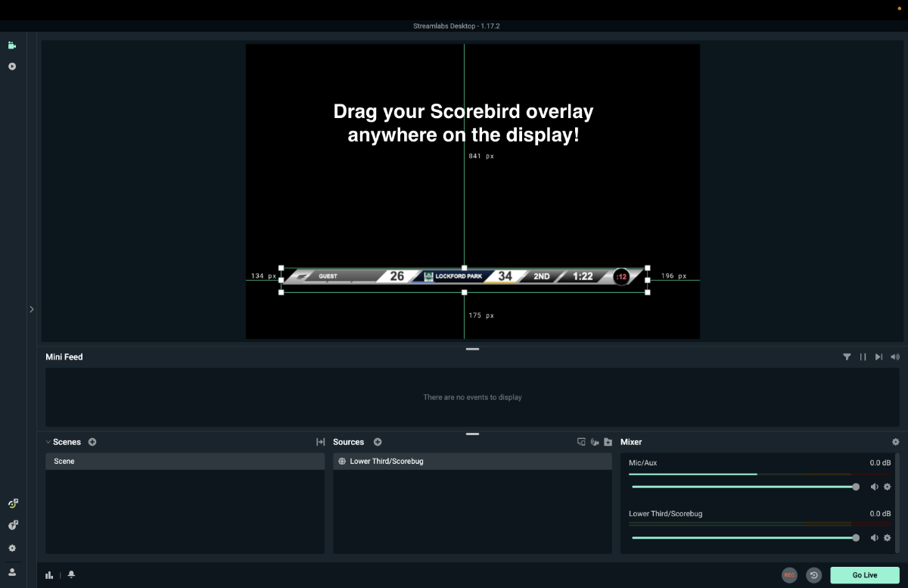Add a new scene with the plus icon
The width and height of the screenshot is (908, 588).
92,442
